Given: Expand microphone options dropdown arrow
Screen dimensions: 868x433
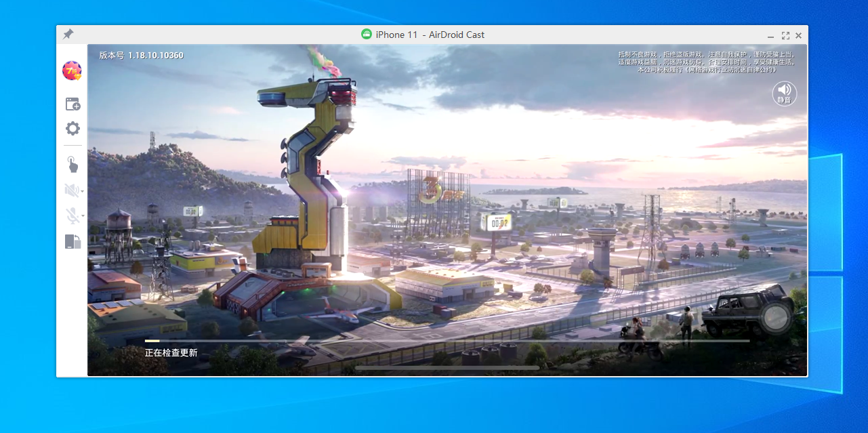Looking at the screenshot, I should [82, 216].
